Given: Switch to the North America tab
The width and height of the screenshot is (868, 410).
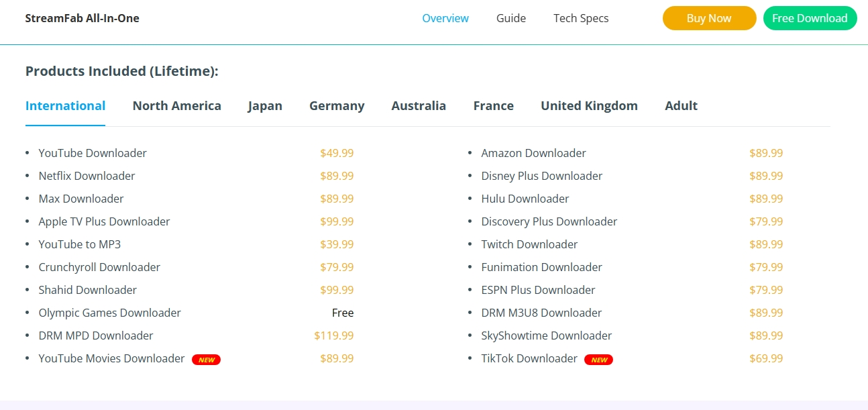Looking at the screenshot, I should (176, 106).
